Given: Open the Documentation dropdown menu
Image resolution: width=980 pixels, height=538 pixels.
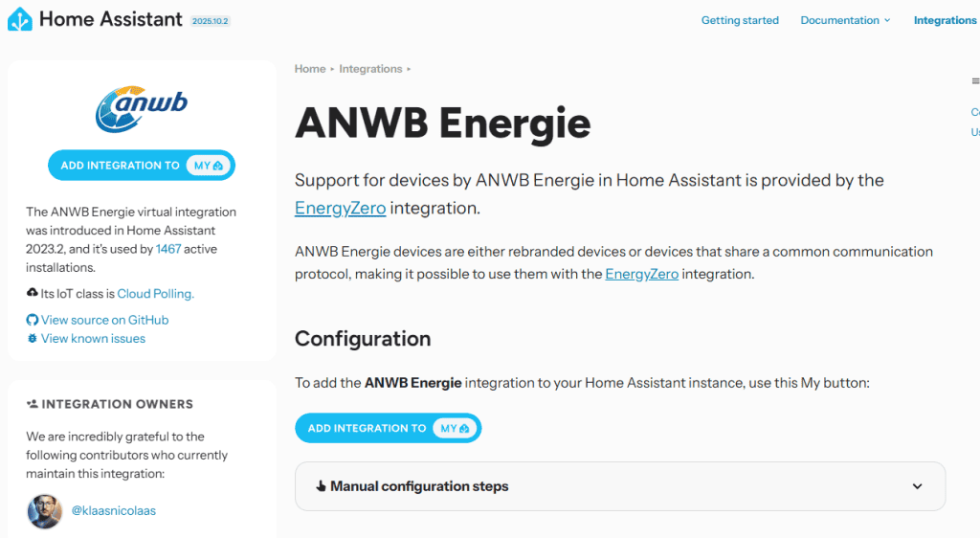Looking at the screenshot, I should click(845, 20).
